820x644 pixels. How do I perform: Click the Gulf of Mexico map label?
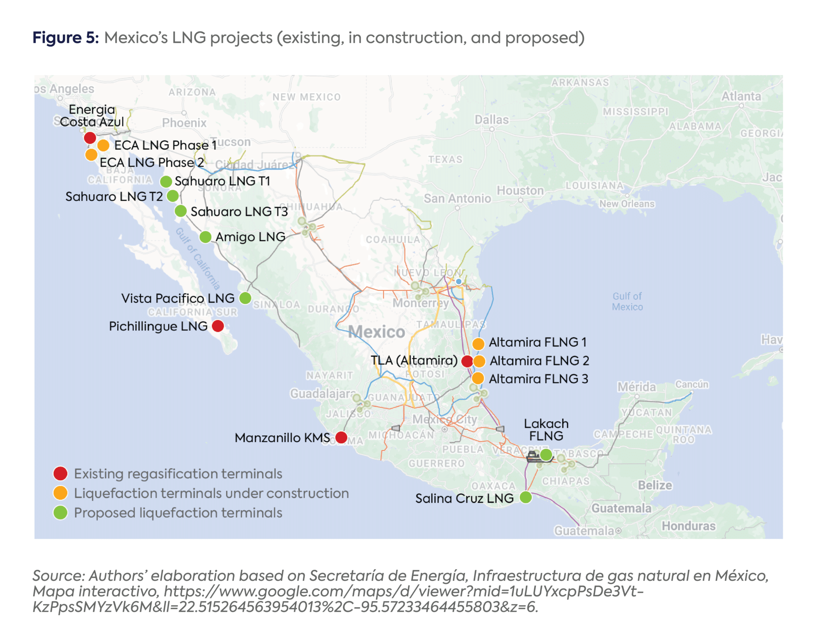[x=627, y=301]
